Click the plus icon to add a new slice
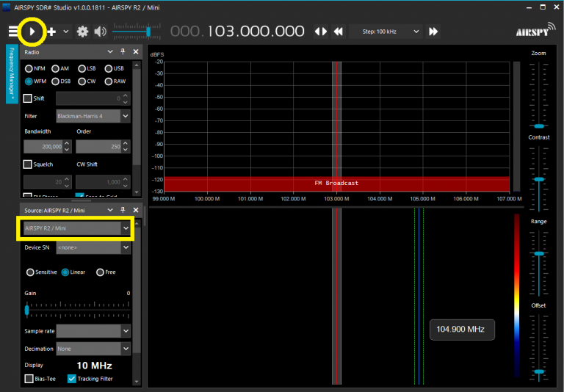Screen dimensions: 564x392 [51, 32]
